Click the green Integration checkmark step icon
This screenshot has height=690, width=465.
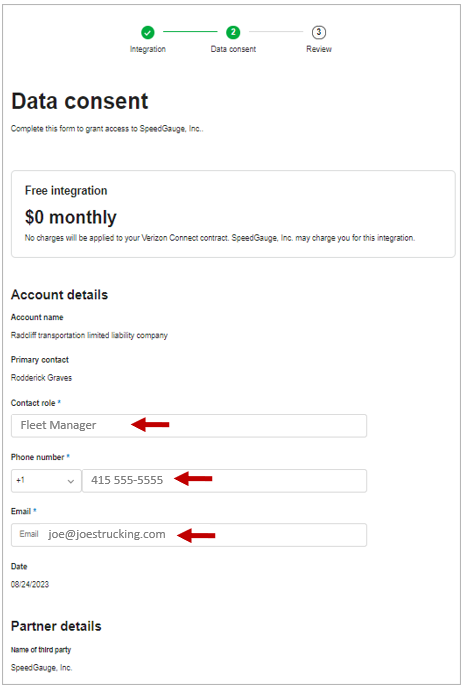point(148,32)
